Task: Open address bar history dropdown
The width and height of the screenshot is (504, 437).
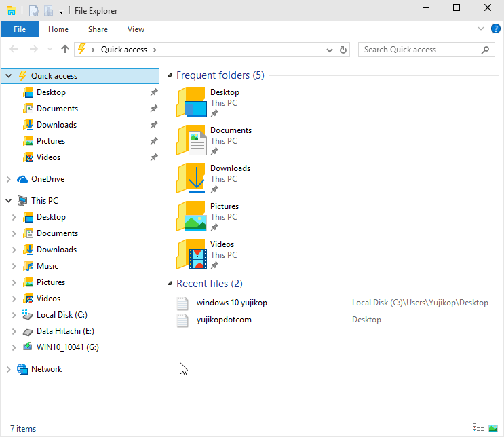Action: (329, 50)
